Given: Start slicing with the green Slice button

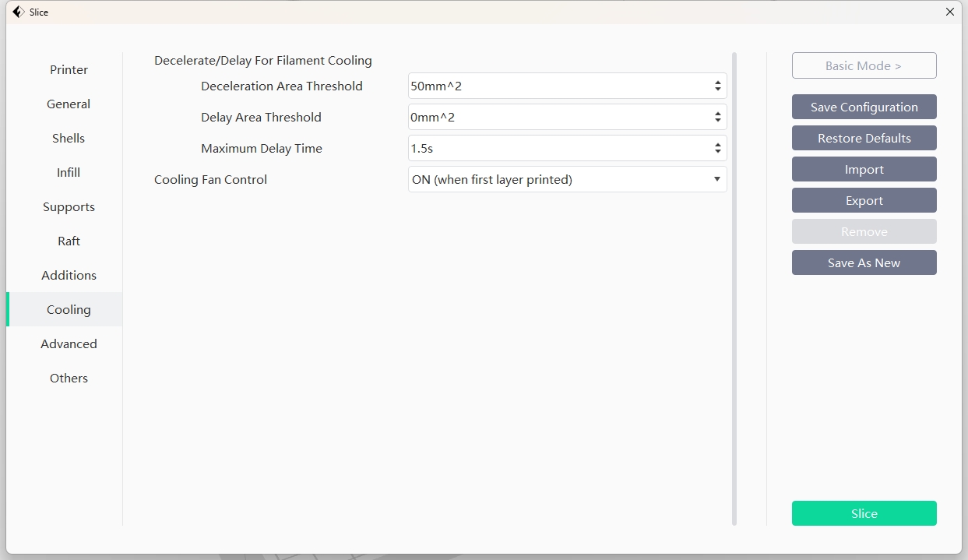Looking at the screenshot, I should [864, 514].
